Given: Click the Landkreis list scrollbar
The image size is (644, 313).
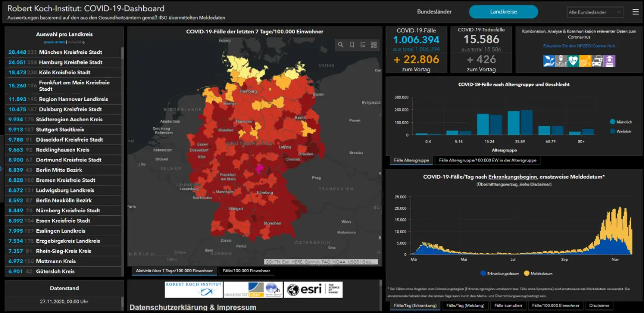Looking at the screenshot, I should click(x=122, y=150).
